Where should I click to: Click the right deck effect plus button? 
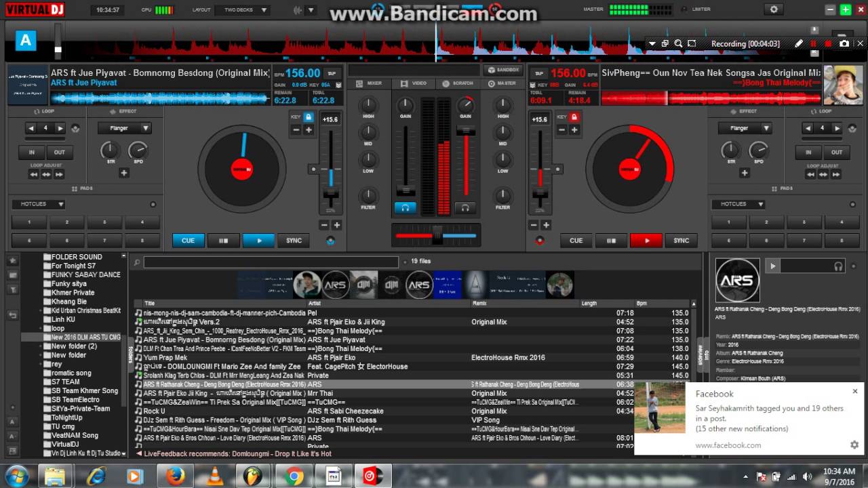[x=745, y=173]
